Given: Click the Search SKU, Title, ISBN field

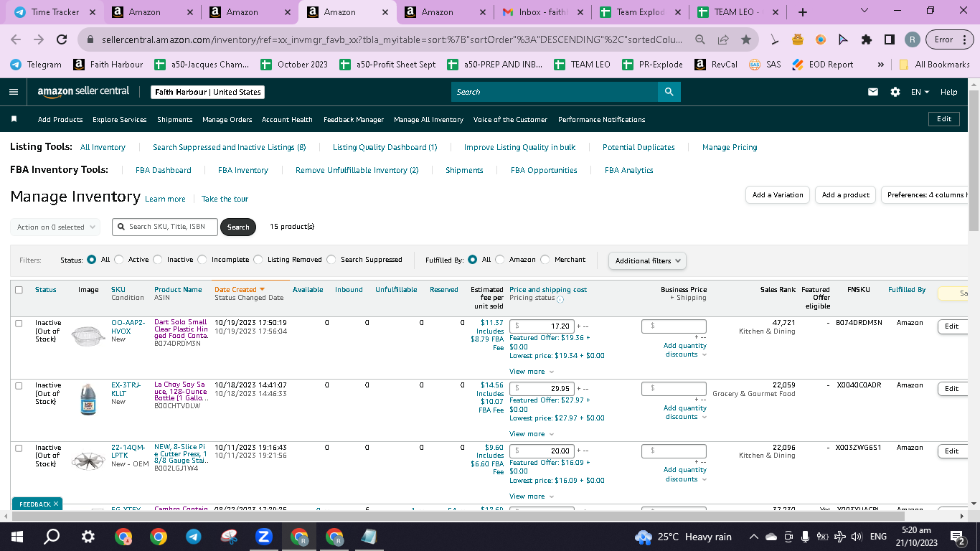Looking at the screenshot, I should coord(165,227).
